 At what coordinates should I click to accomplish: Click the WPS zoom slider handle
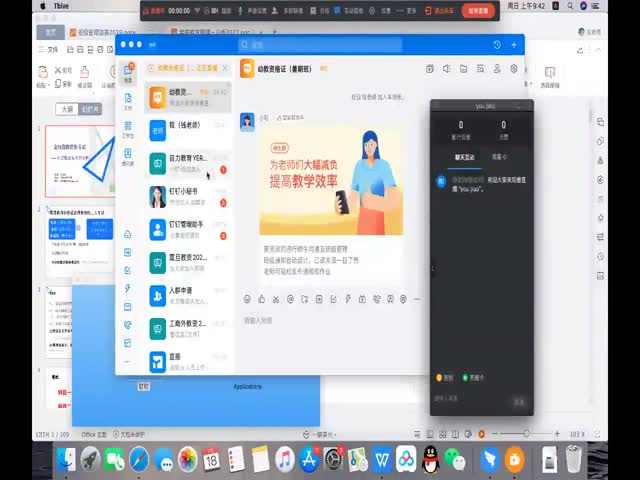click(x=527, y=433)
